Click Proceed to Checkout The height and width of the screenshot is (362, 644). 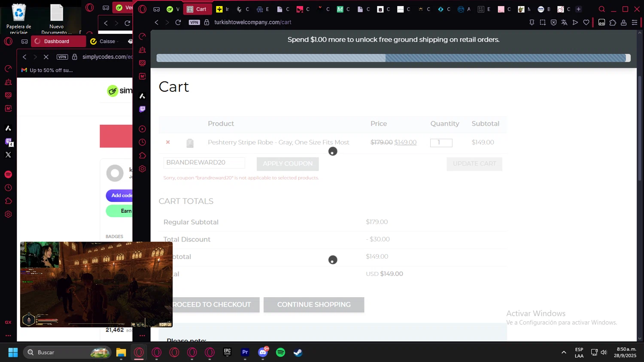[x=211, y=305]
